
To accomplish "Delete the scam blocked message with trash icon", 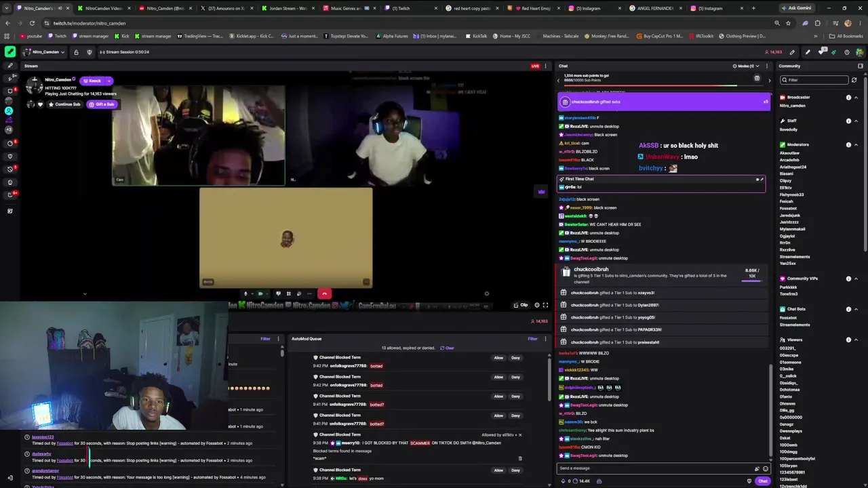I will [x=520, y=459].
